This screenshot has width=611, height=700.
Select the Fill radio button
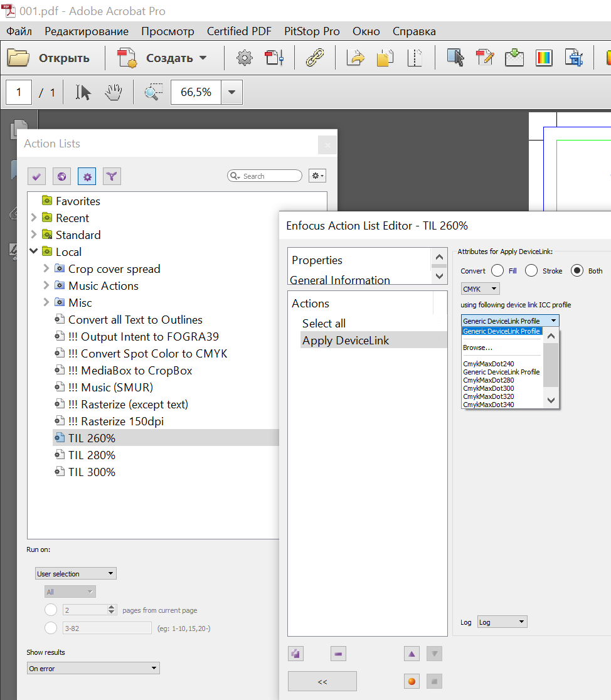click(x=497, y=271)
